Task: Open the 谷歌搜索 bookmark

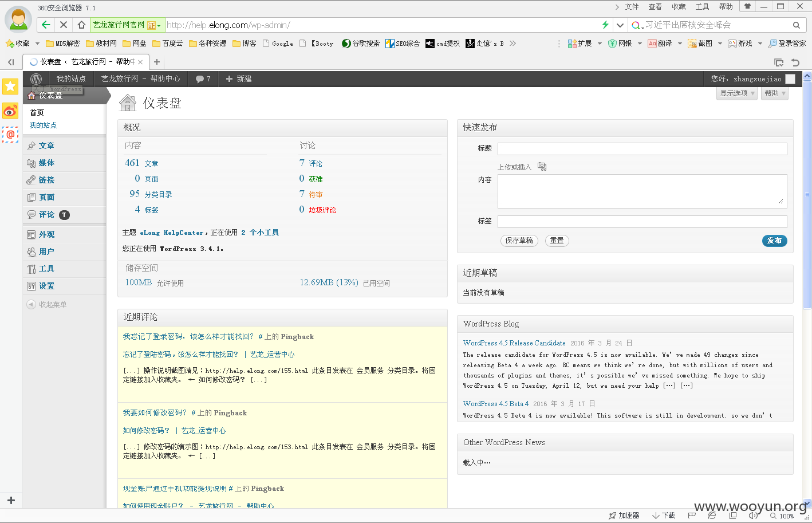Action: (361, 44)
